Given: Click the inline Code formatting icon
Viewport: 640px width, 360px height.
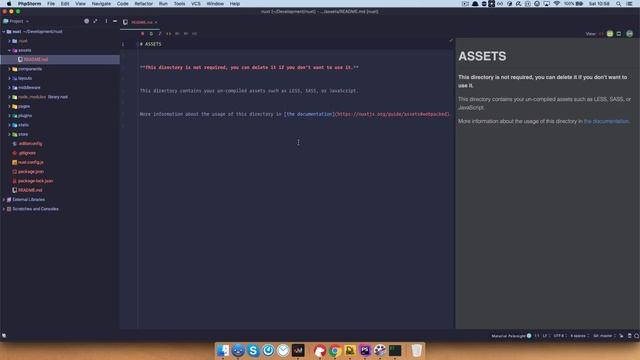Looking at the screenshot, I should (169, 33).
